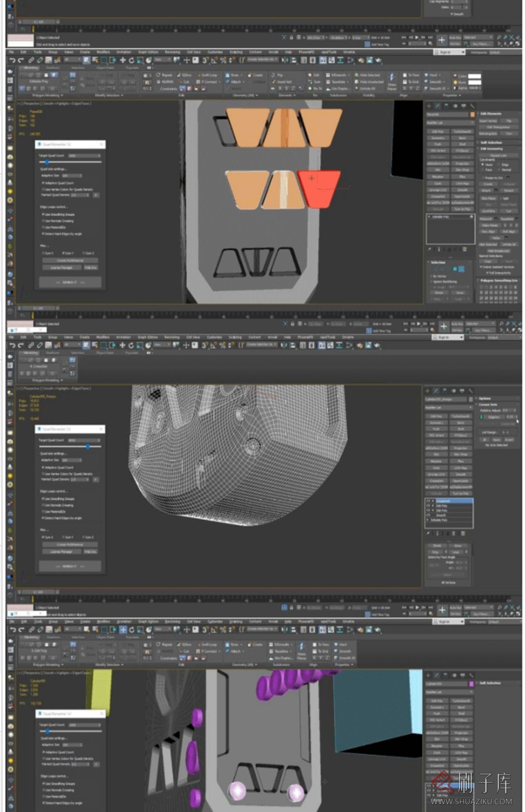
Task: Open MSmooth dropdown in orange wedges frame ribbon
Action: (x=338, y=75)
